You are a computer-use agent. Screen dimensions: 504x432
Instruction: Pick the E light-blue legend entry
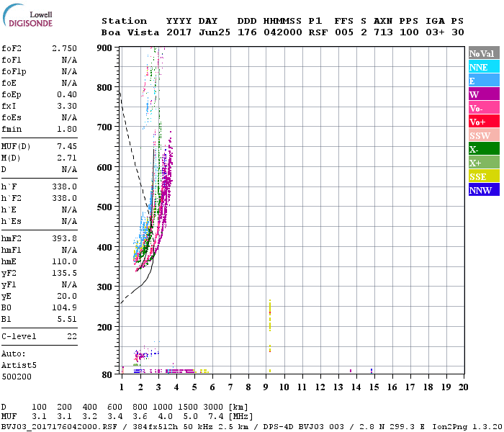482,81
